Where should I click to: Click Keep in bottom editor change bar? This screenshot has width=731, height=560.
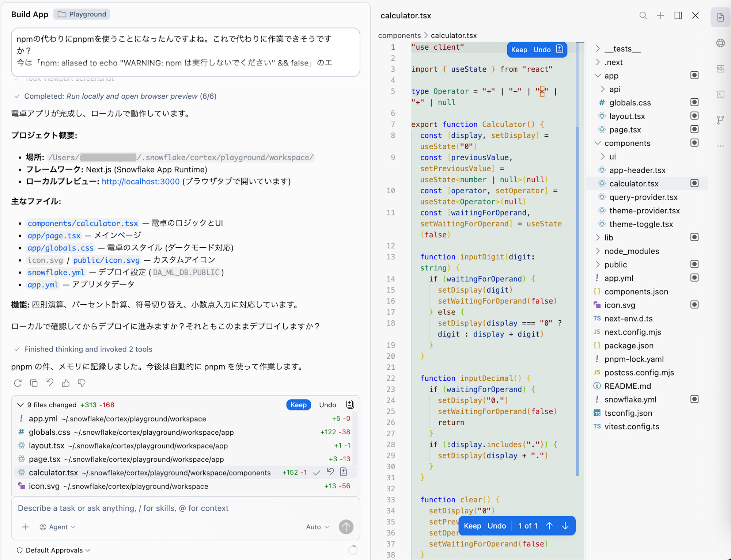(x=472, y=526)
